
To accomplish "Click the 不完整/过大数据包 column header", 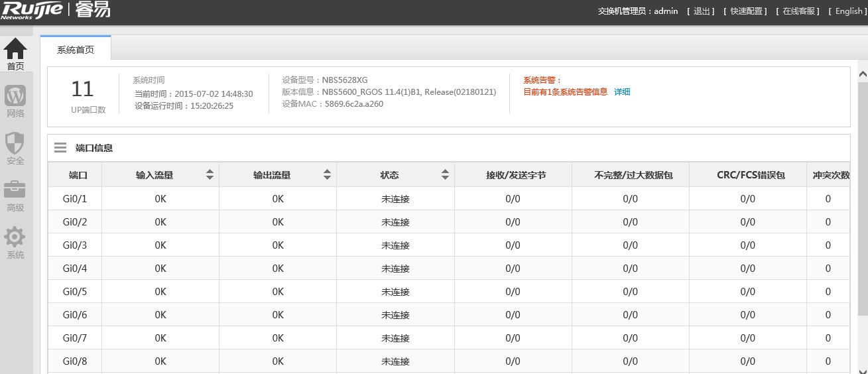I will click(x=630, y=175).
